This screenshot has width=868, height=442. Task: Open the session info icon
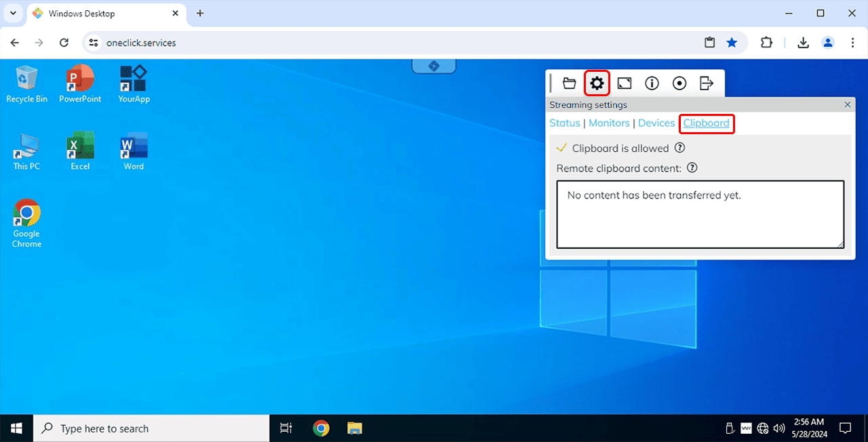pyautogui.click(x=652, y=83)
